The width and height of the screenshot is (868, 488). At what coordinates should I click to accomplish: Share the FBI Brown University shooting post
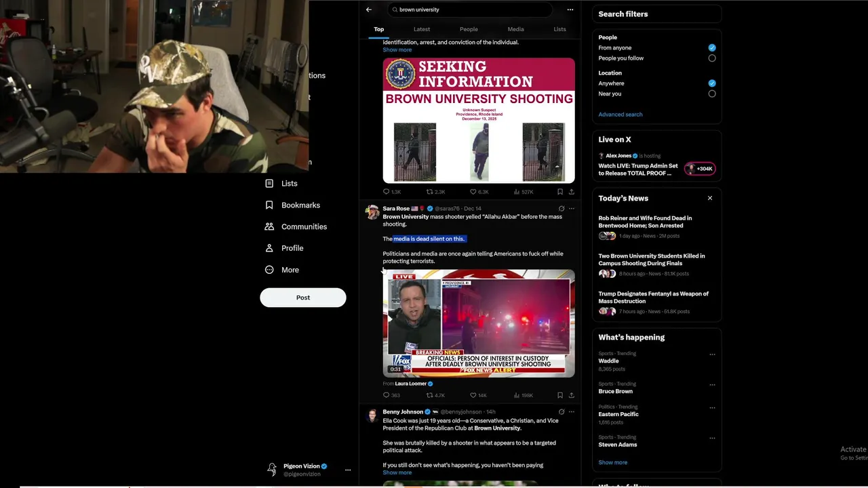(x=571, y=192)
